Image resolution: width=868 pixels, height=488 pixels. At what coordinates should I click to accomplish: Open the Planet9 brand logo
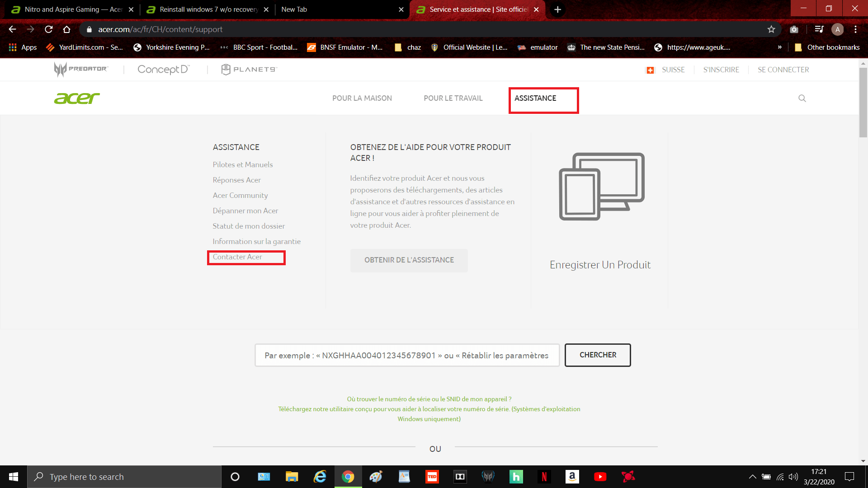pos(249,69)
